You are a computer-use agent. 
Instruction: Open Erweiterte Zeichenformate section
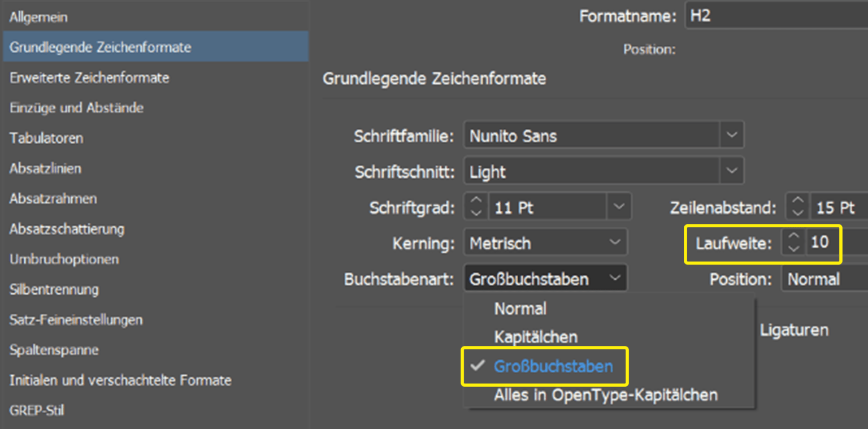tap(89, 77)
